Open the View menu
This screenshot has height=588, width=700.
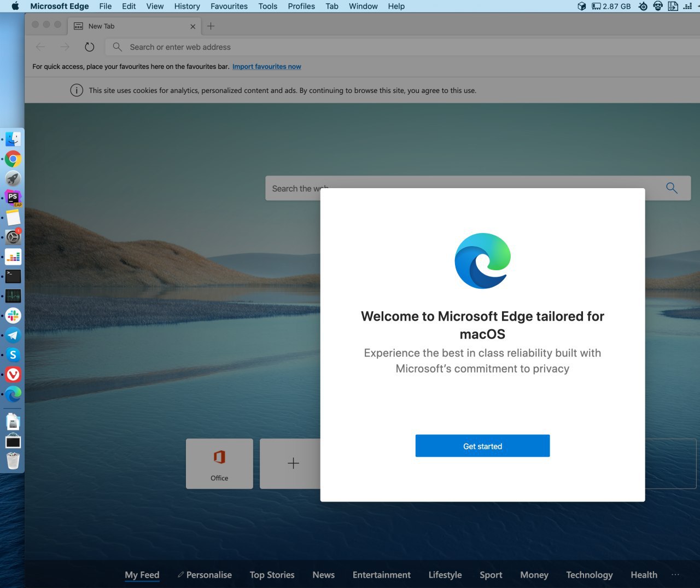(155, 6)
